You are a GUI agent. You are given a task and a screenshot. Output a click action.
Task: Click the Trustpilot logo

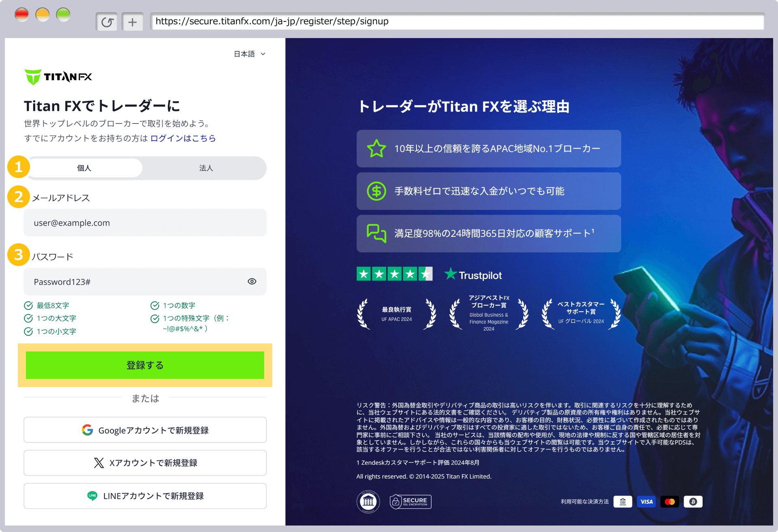tap(473, 275)
